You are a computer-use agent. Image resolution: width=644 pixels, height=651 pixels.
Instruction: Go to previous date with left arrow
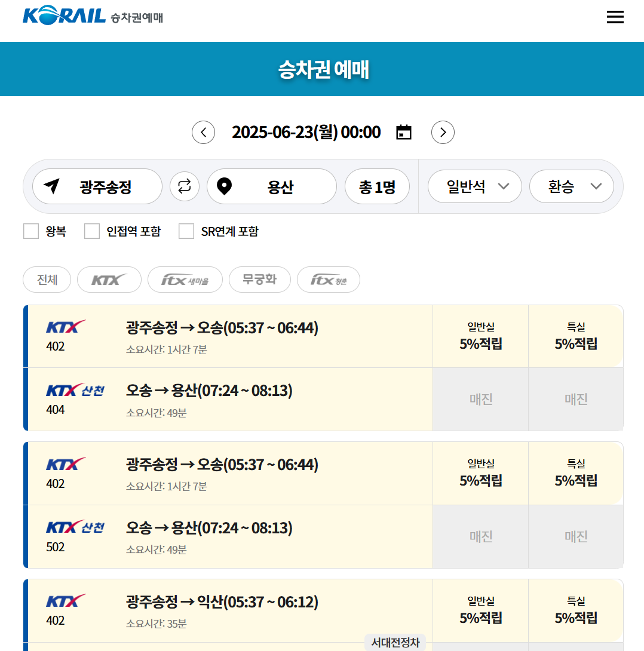(x=204, y=133)
